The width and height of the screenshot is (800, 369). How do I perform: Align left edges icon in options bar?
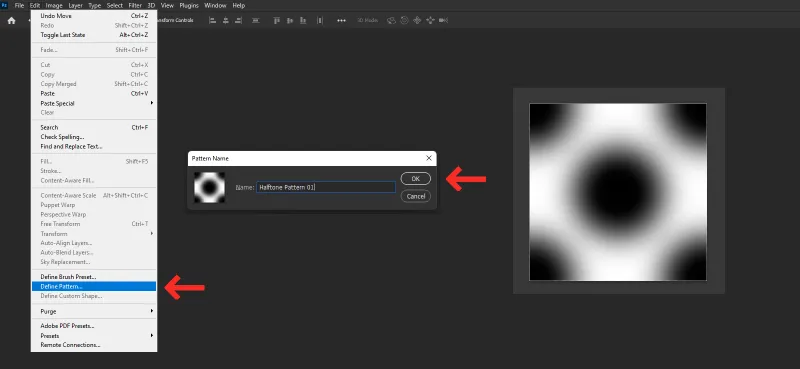pos(213,20)
